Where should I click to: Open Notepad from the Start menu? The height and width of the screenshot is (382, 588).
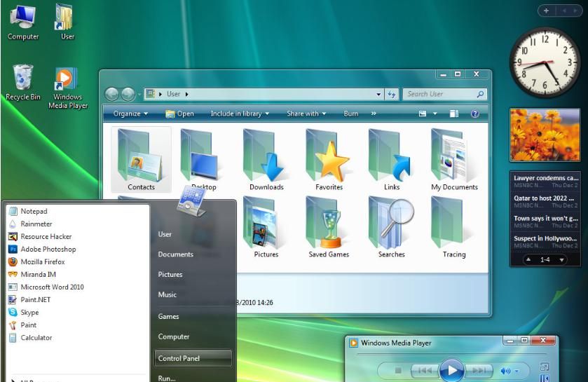click(78, 211)
